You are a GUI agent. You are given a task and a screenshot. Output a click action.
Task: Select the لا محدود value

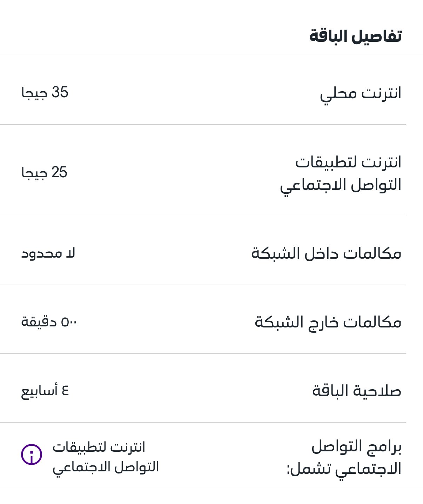[48, 253]
